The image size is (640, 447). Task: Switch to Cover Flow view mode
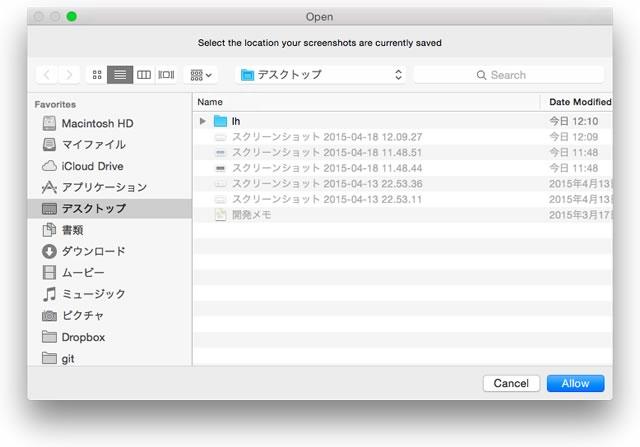tap(166, 75)
